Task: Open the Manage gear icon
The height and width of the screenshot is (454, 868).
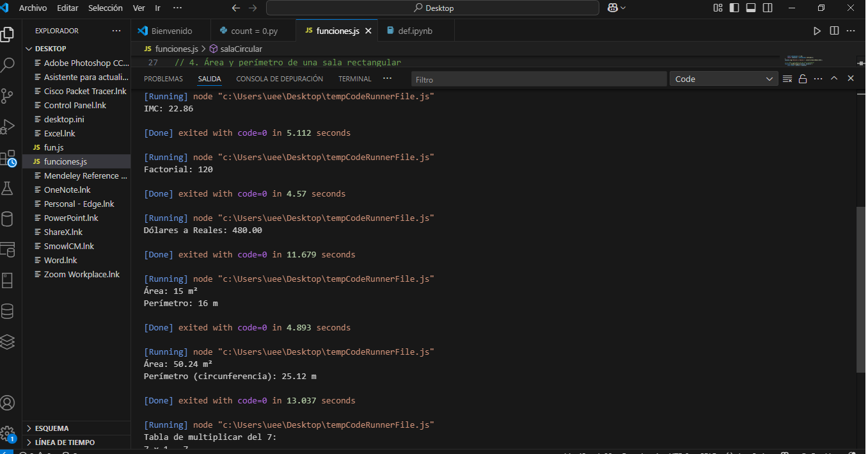Action: coord(7,434)
